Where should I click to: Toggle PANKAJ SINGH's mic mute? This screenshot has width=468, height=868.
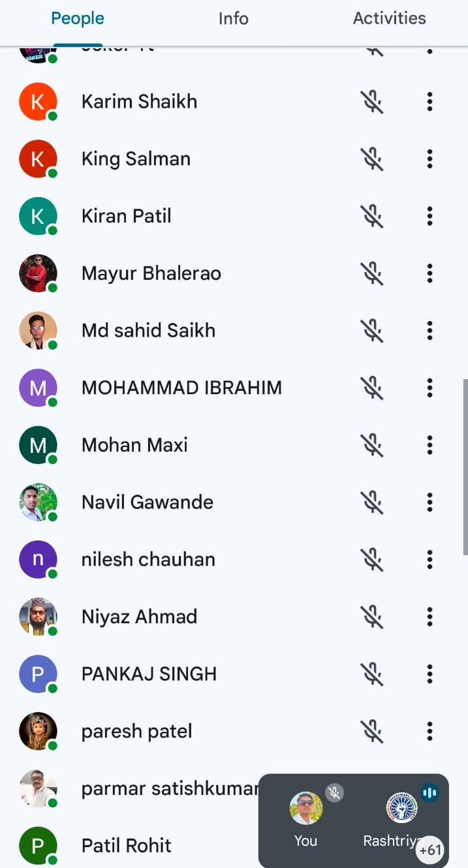(372, 674)
